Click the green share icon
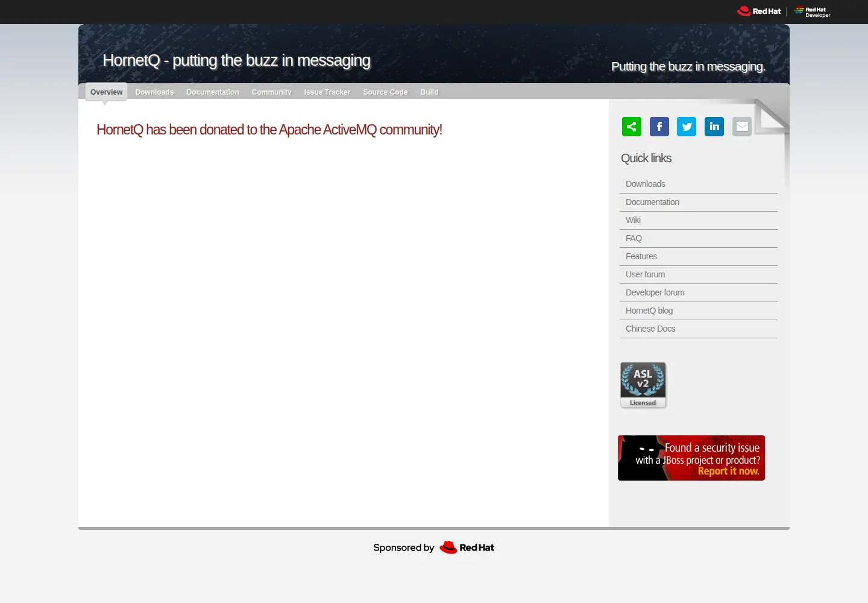Screen dimensions: 868x603 632,127
